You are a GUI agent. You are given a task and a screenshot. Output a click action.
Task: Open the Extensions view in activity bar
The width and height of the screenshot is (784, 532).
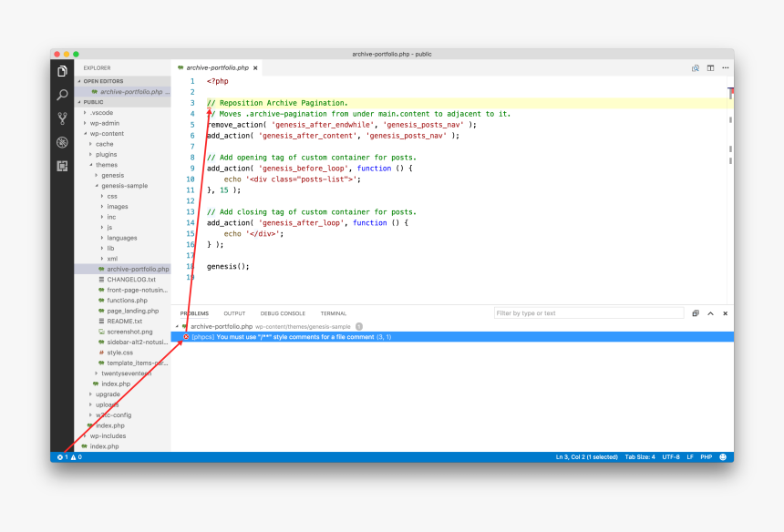coord(62,166)
